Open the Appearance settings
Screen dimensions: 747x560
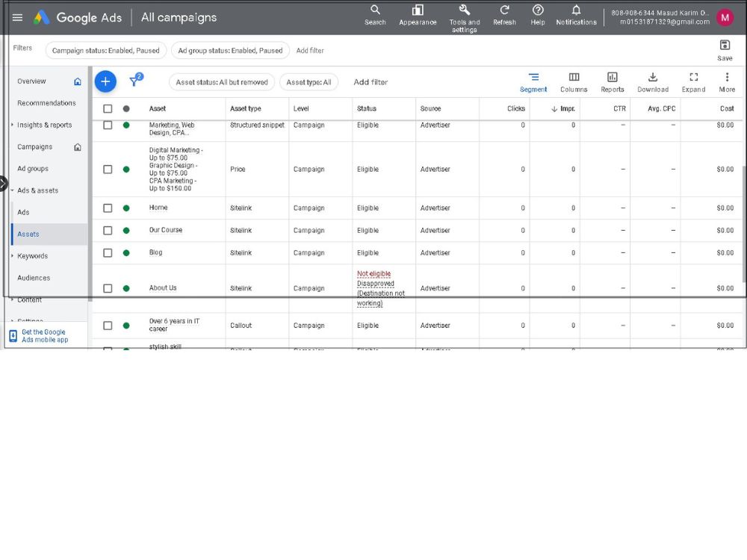tap(418, 15)
